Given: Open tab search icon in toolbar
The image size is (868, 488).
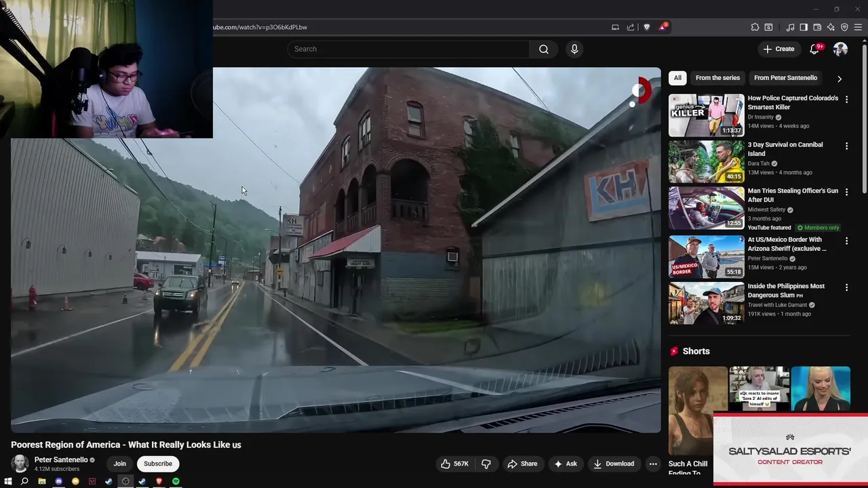Looking at the screenshot, I should coord(768,27).
